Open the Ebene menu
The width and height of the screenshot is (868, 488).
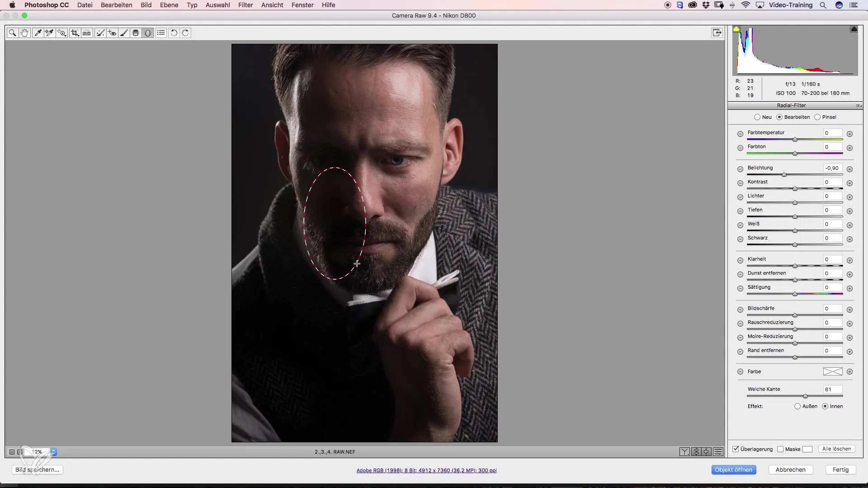point(169,5)
